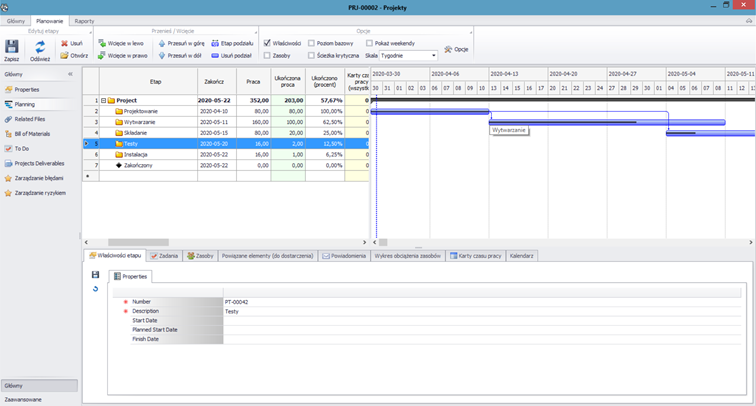The height and width of the screenshot is (406, 756).
Task: Open Bill of Materials in sidebar
Action: coord(27,134)
